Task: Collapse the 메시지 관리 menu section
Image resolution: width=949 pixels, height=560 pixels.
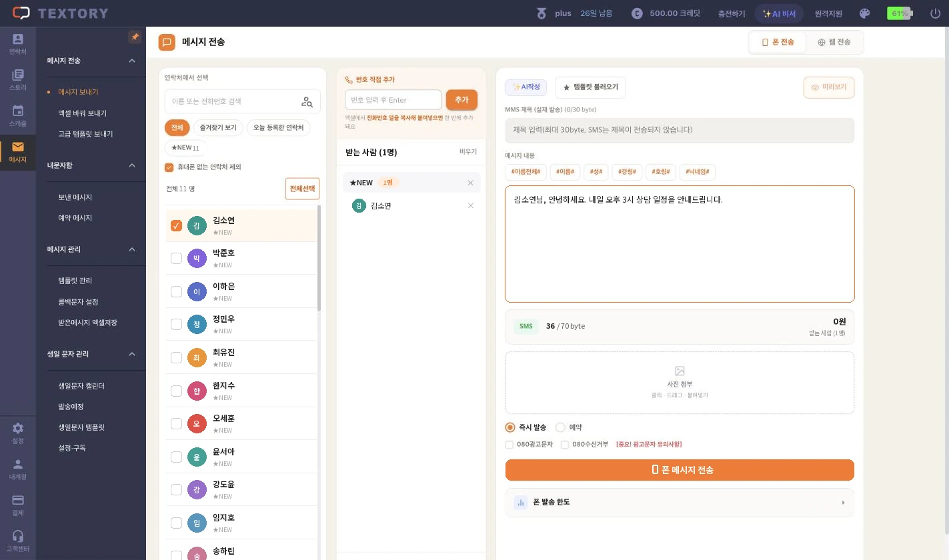Action: coord(132,249)
